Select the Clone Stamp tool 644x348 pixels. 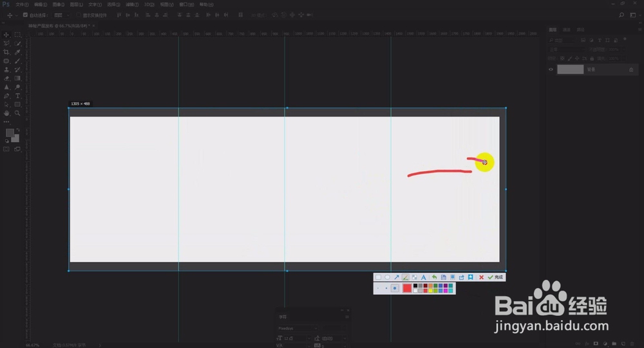pos(6,69)
